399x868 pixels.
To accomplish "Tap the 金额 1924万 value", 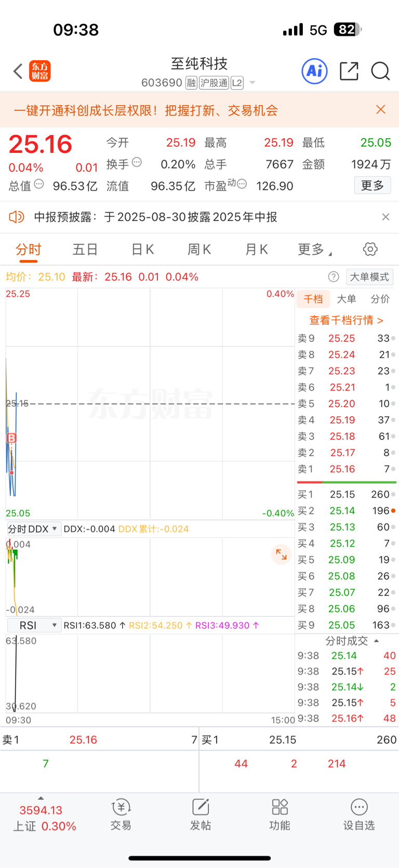I will (371, 164).
